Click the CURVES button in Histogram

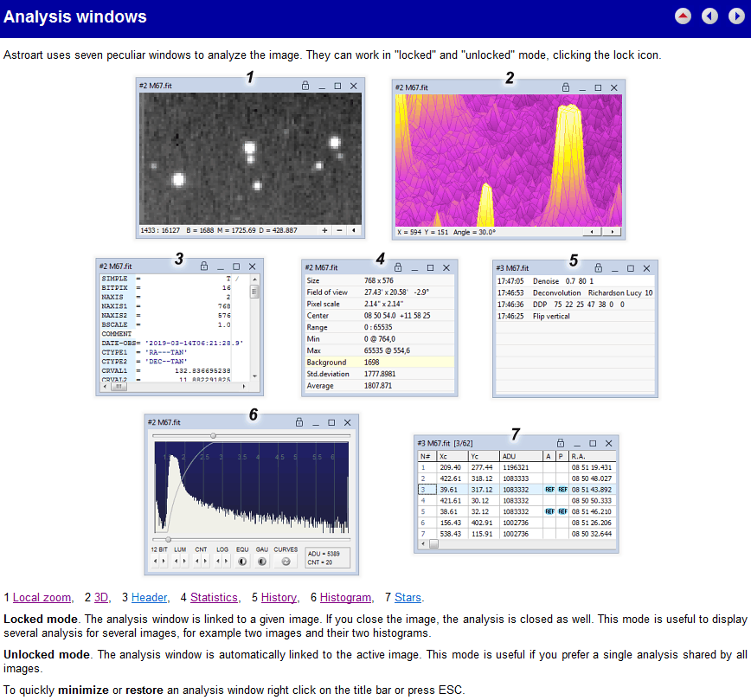286,561
